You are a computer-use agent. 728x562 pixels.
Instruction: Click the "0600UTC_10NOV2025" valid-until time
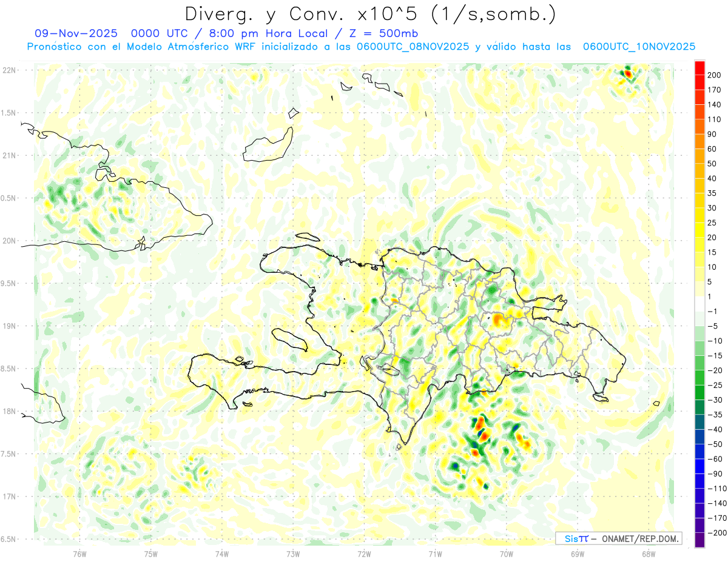click(639, 46)
